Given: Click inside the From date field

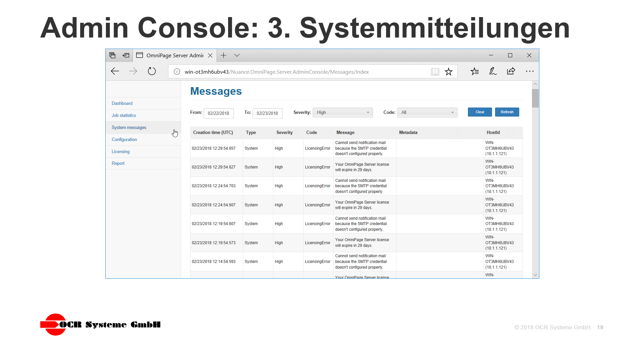Looking at the screenshot, I should 218,113.
